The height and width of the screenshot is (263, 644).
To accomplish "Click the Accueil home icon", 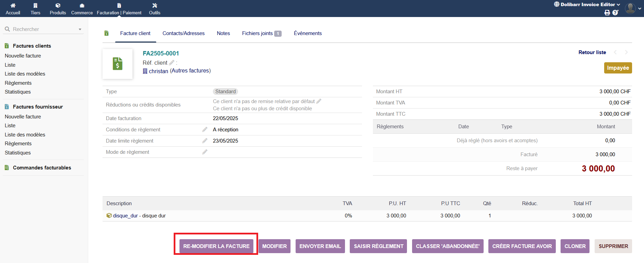I will pyautogui.click(x=13, y=5).
